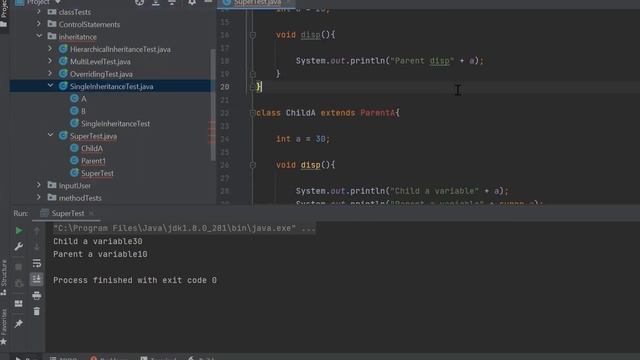Collapse the inheritatnce folder
This screenshot has width=640, height=360.
pos(39,36)
